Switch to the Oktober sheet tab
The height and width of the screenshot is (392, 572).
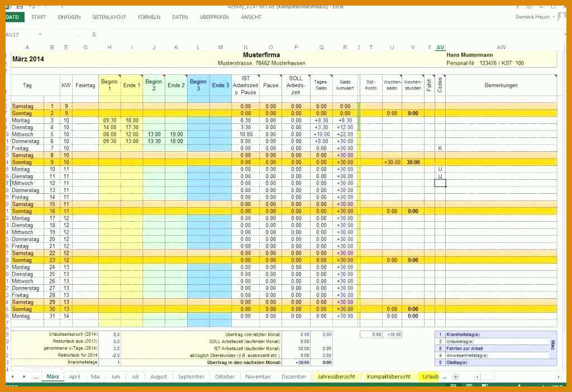pyautogui.click(x=225, y=377)
